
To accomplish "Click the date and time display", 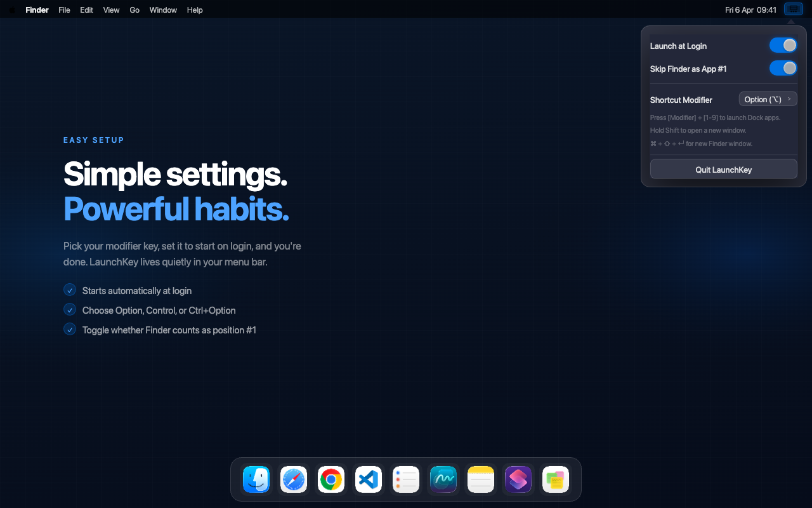I will point(750,10).
